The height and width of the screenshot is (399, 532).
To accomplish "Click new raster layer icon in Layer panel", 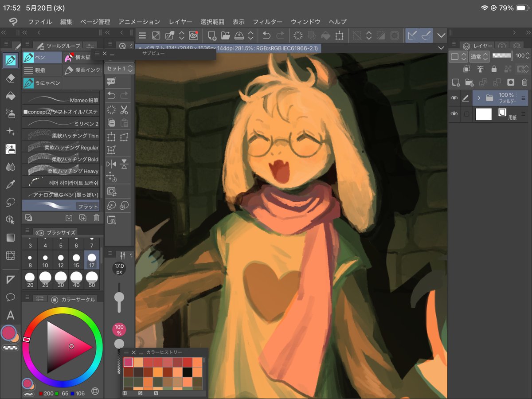I will [455, 82].
